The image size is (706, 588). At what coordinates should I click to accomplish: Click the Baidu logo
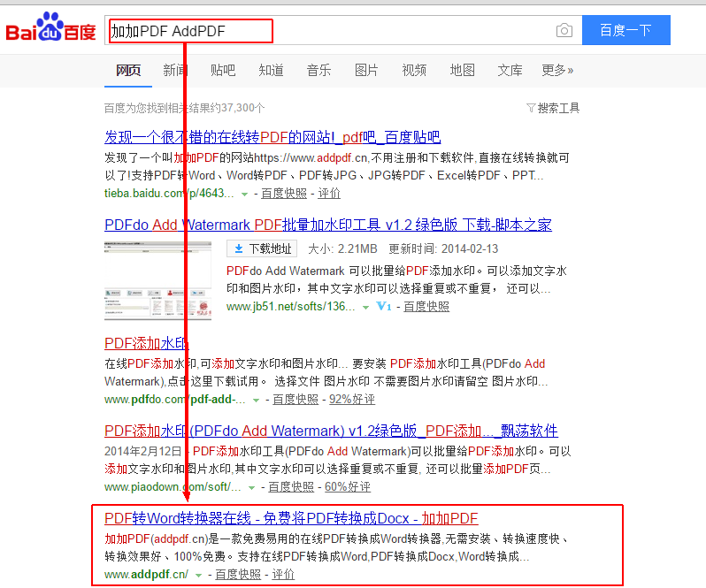[51, 27]
